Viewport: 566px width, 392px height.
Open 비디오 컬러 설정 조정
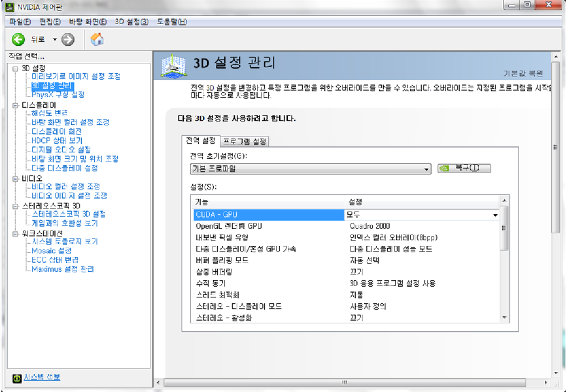tap(66, 187)
